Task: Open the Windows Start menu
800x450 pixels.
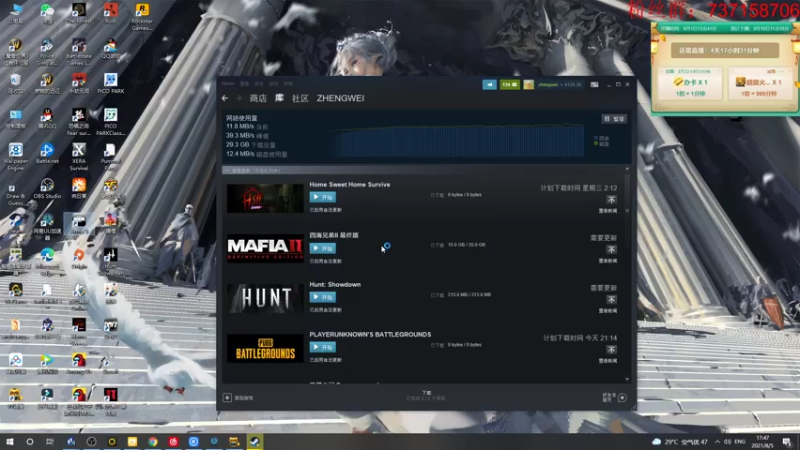Action: click(x=9, y=442)
